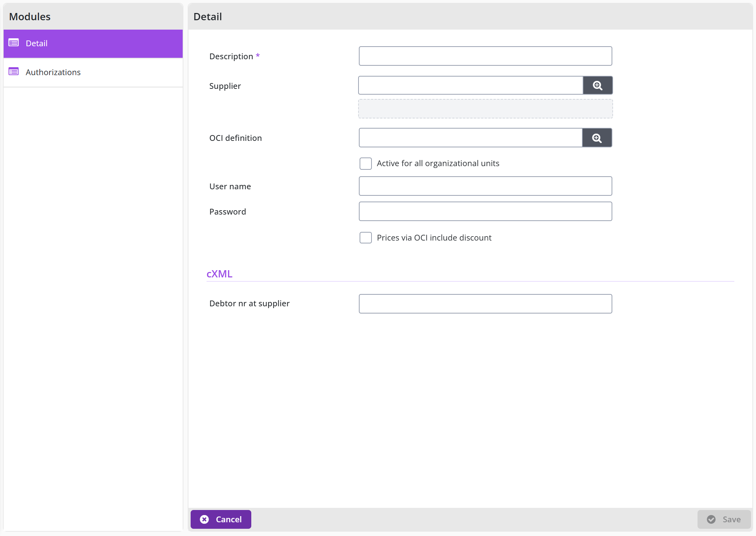Open the Supplier lookup search icon
This screenshot has width=756, height=536.
tap(598, 86)
